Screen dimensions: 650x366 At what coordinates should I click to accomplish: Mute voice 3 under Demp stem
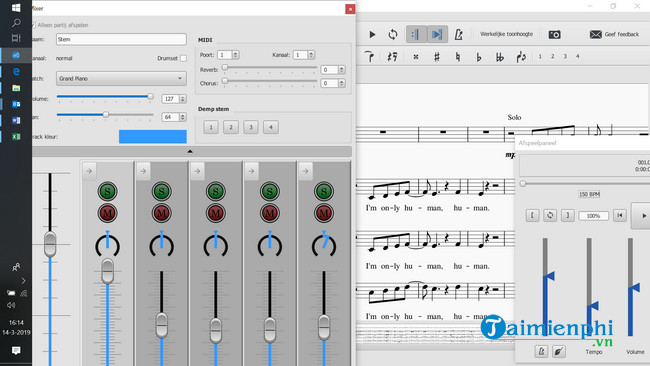pyautogui.click(x=251, y=127)
